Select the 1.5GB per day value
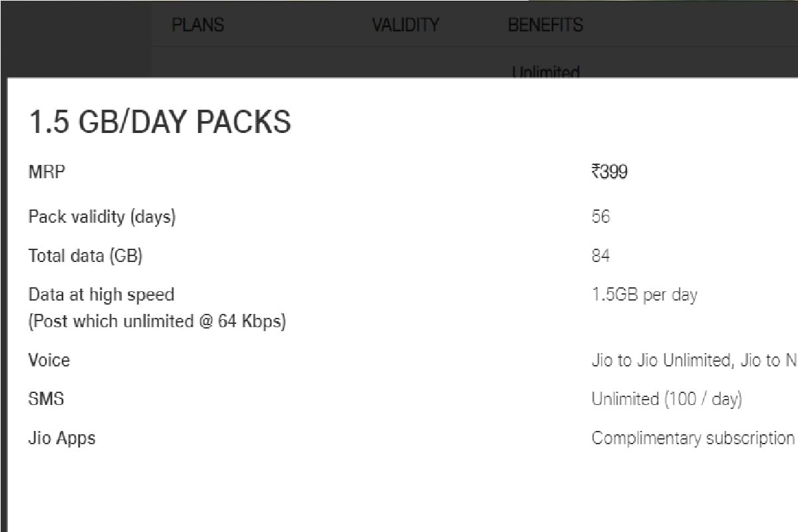The width and height of the screenshot is (798, 532). (644, 295)
